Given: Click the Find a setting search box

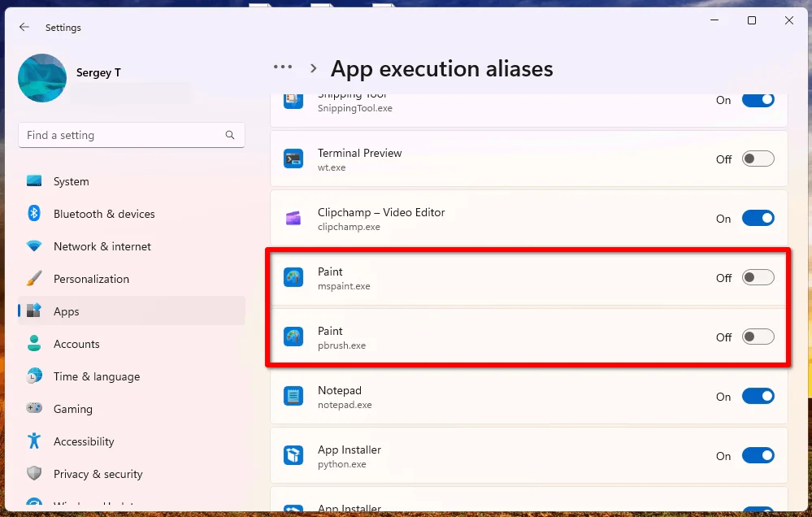Looking at the screenshot, I should click(x=122, y=135).
